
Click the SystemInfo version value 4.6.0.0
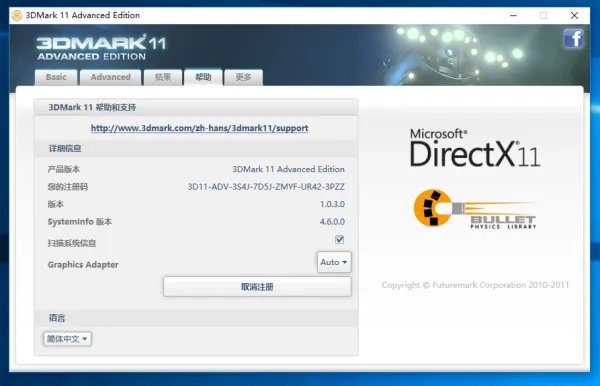(332, 222)
